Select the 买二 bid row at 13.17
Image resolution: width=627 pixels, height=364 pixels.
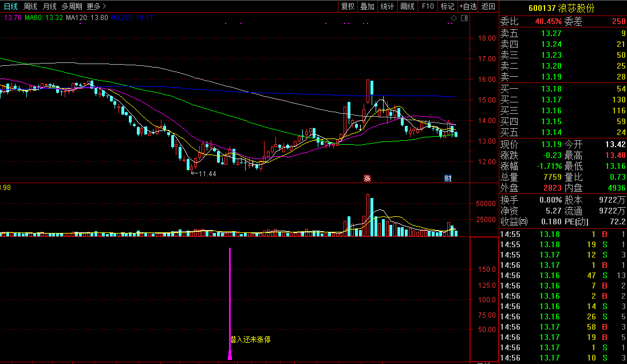click(563, 100)
